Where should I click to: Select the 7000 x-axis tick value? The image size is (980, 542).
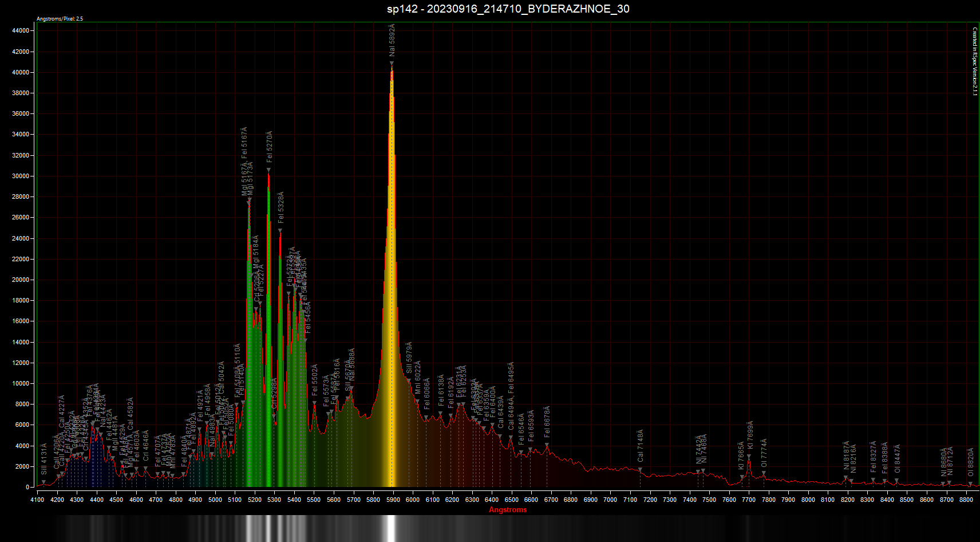point(611,500)
